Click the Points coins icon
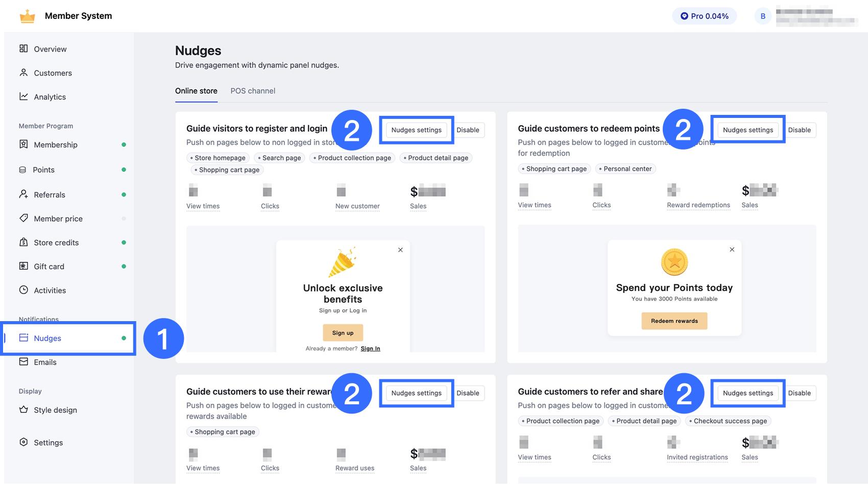Viewport: 868px width, 484px height. coord(22,170)
